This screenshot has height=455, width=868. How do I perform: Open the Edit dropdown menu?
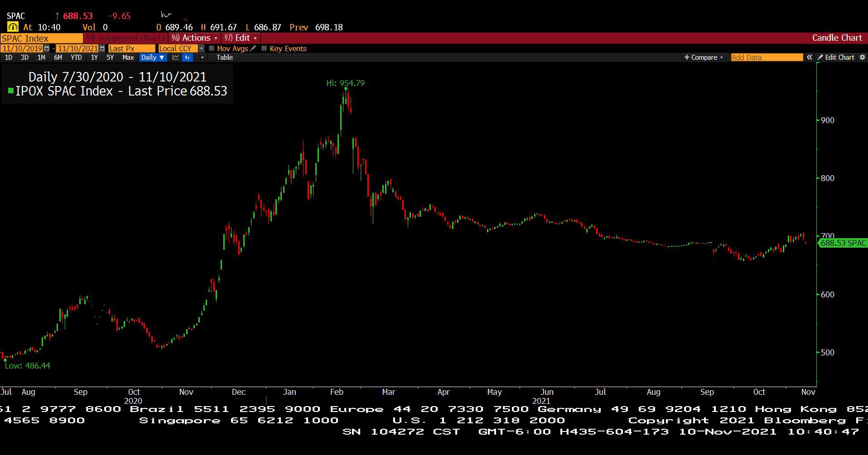coord(241,38)
